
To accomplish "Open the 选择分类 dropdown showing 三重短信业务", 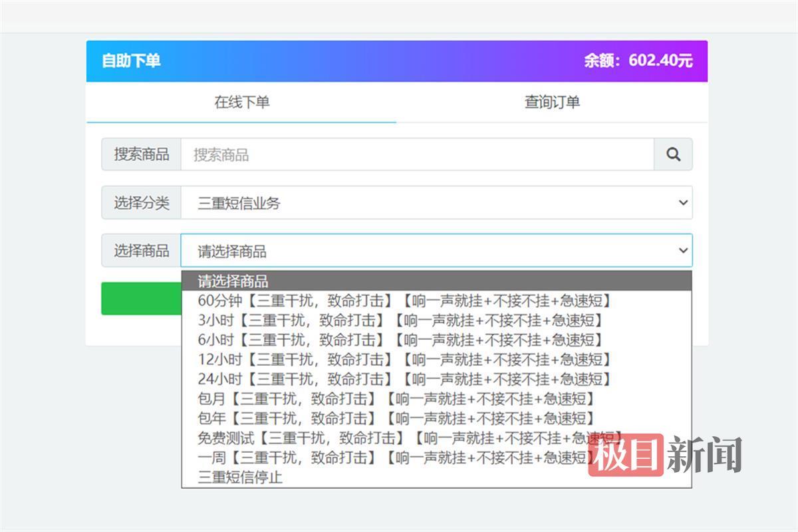I will click(436, 203).
